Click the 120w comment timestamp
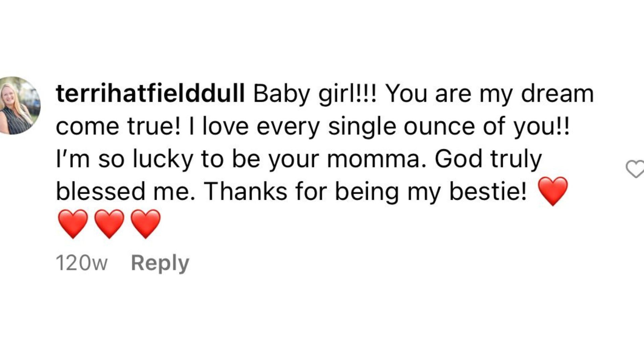The height and width of the screenshot is (362, 644). [x=82, y=263]
